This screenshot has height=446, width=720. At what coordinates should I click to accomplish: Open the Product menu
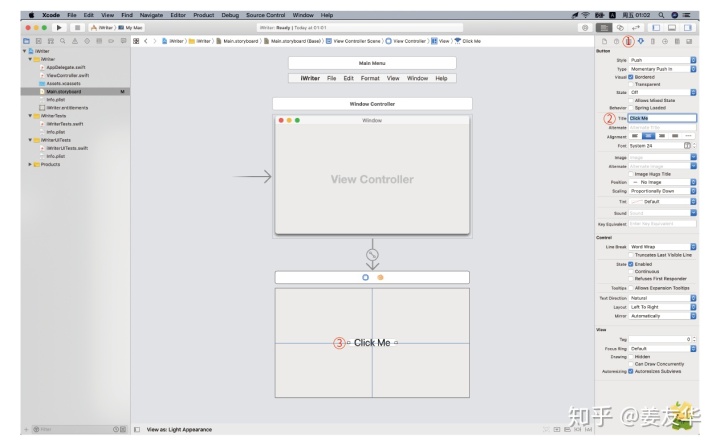point(203,15)
